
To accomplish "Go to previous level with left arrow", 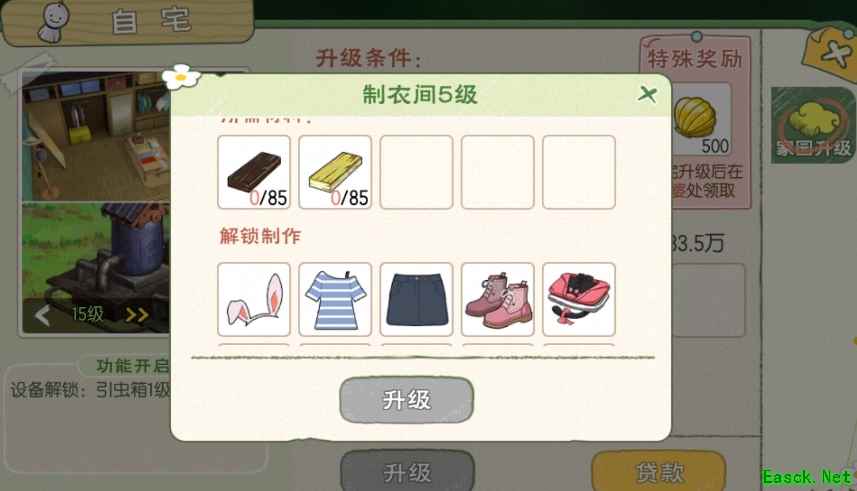I will click(43, 315).
